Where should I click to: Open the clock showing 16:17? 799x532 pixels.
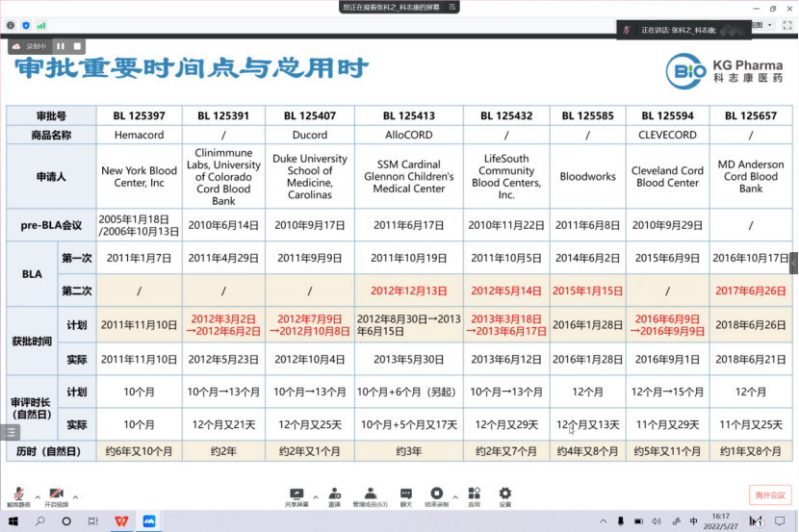720,521
